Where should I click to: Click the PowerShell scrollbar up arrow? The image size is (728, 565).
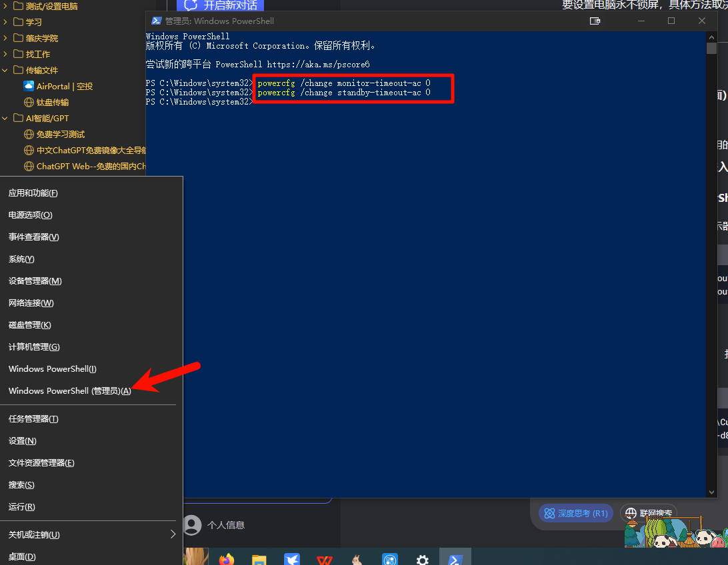(711, 37)
